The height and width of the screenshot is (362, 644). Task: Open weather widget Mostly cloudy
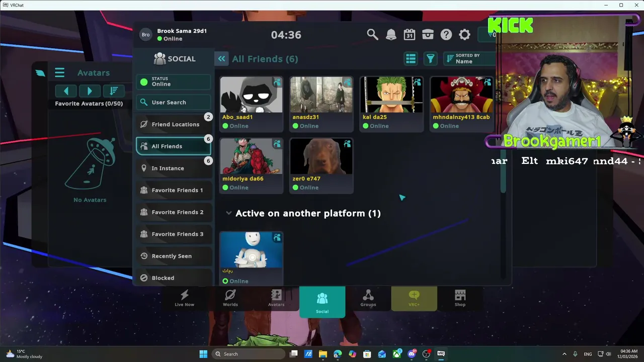coord(23,354)
